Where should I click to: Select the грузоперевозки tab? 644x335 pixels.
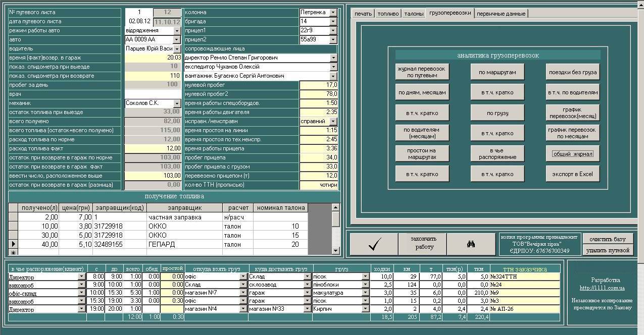(450, 13)
